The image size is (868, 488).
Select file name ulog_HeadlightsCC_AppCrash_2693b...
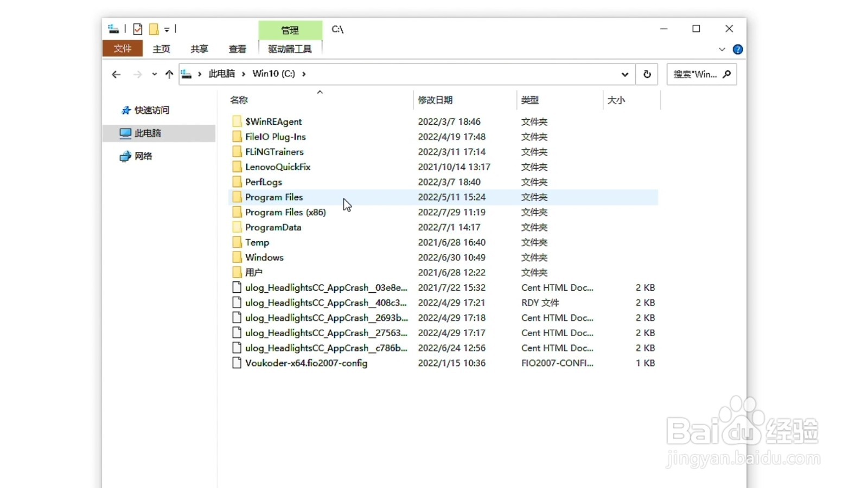pyautogui.click(x=327, y=318)
